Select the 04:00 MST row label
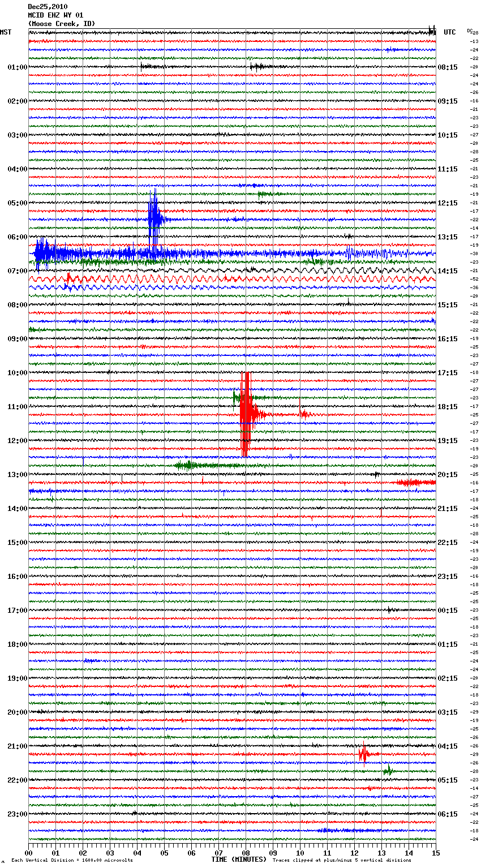 click(x=18, y=169)
